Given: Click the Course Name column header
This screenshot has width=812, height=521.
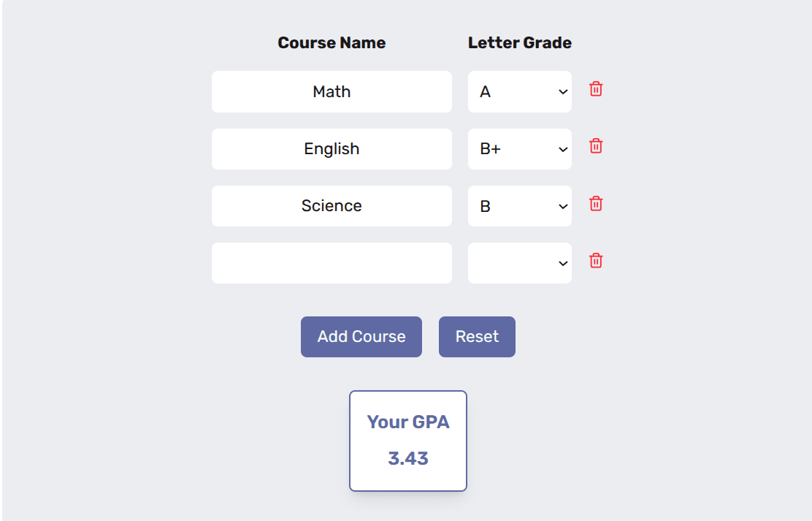Looking at the screenshot, I should click(x=332, y=42).
